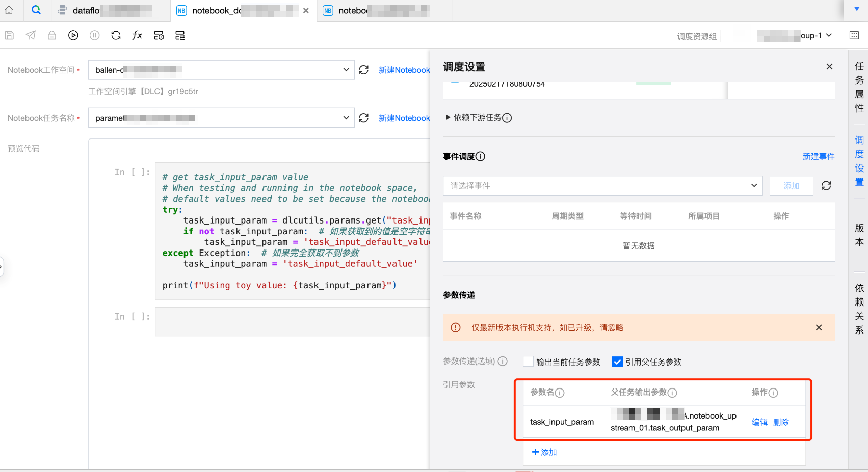Open the Notebook工作空间 dropdown
The width and height of the screenshot is (868, 472).
(221, 70)
